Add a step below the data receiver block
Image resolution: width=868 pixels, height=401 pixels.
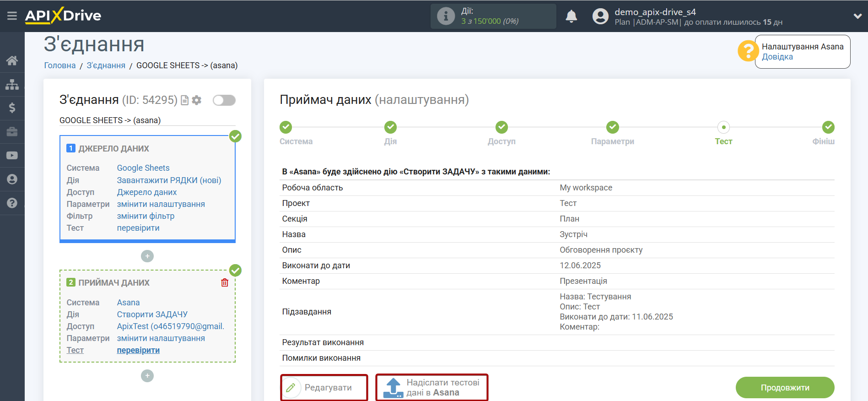(x=147, y=376)
